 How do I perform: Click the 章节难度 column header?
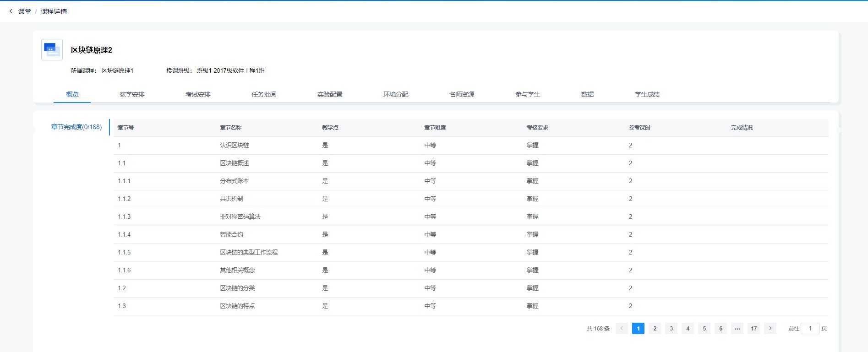click(x=435, y=128)
